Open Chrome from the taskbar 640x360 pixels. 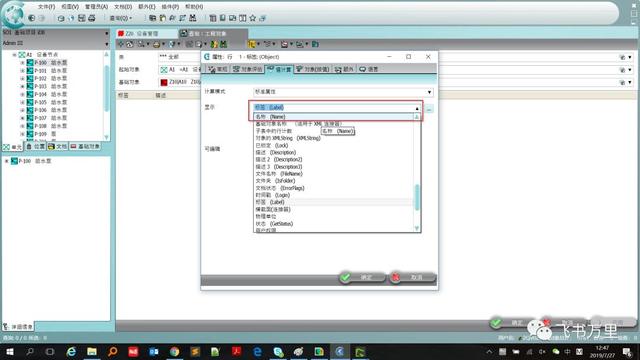pos(174,352)
